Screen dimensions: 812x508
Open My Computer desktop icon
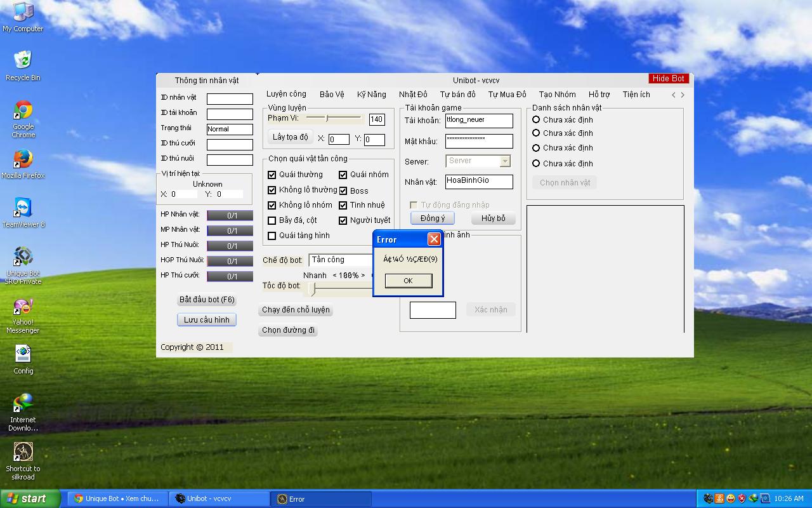coord(23,17)
